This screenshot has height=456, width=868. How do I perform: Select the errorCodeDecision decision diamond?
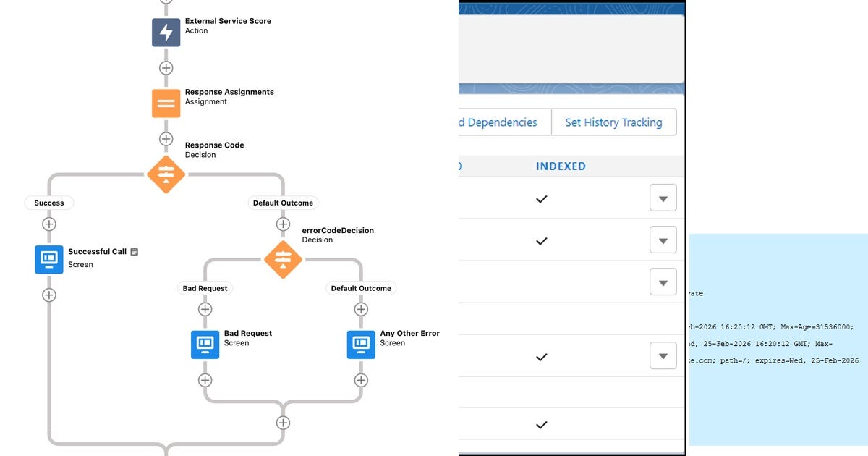pyautogui.click(x=283, y=261)
